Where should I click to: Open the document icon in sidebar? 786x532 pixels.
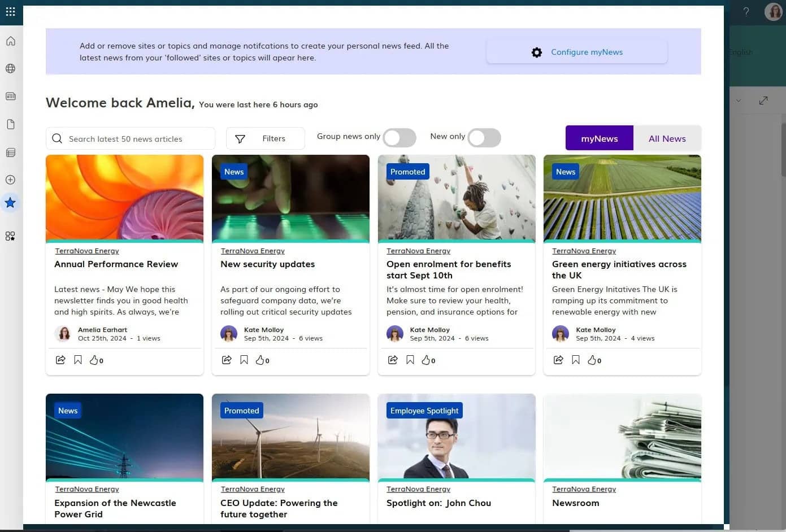pyautogui.click(x=11, y=124)
